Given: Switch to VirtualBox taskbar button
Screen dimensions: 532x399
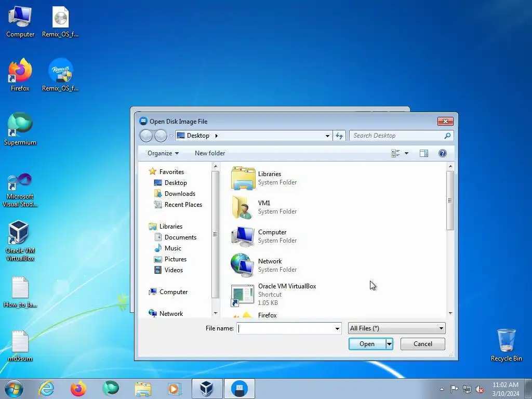Looking at the screenshot, I should point(207,389).
